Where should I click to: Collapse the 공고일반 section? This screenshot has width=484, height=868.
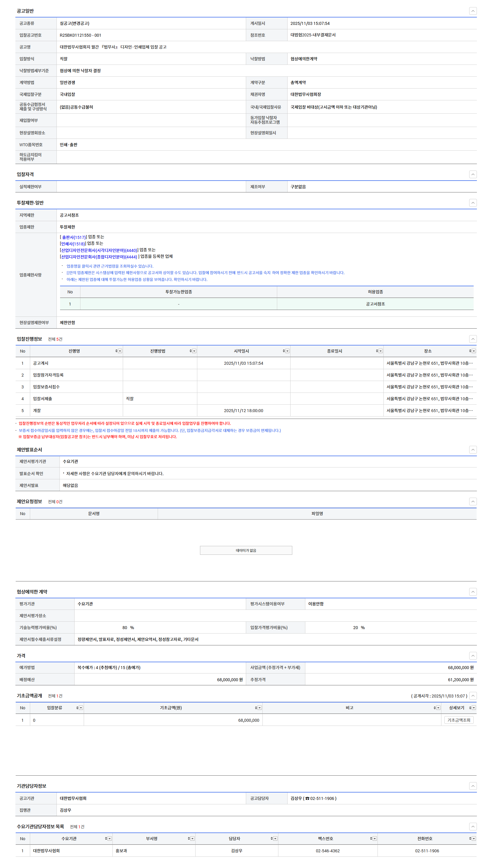pos(472,11)
